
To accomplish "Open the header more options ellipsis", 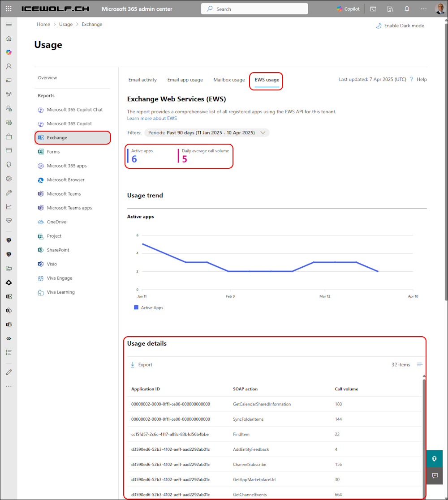I will (x=424, y=9).
